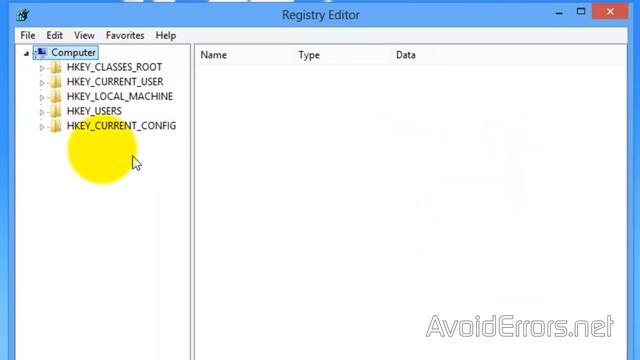Select the HKEY_USERS key
This screenshot has height=360, width=640.
pyautogui.click(x=94, y=111)
